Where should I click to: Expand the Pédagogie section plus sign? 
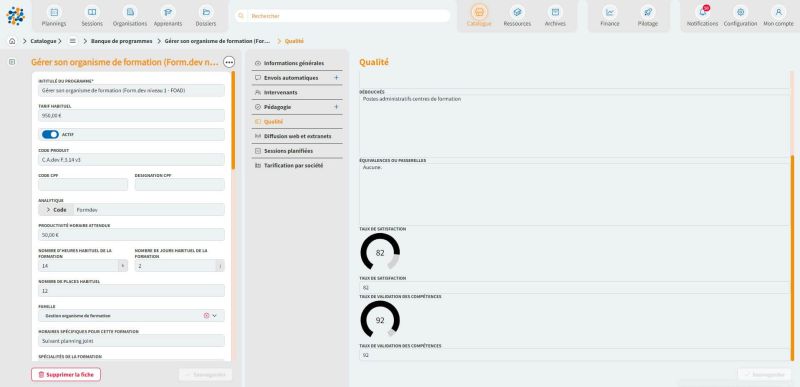click(x=336, y=107)
